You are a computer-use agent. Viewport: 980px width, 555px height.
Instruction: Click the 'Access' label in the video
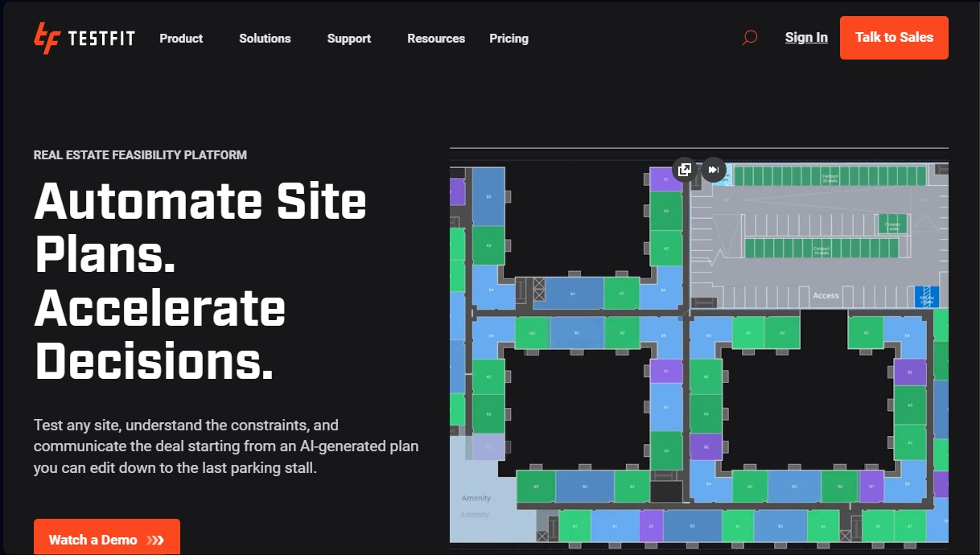point(826,295)
